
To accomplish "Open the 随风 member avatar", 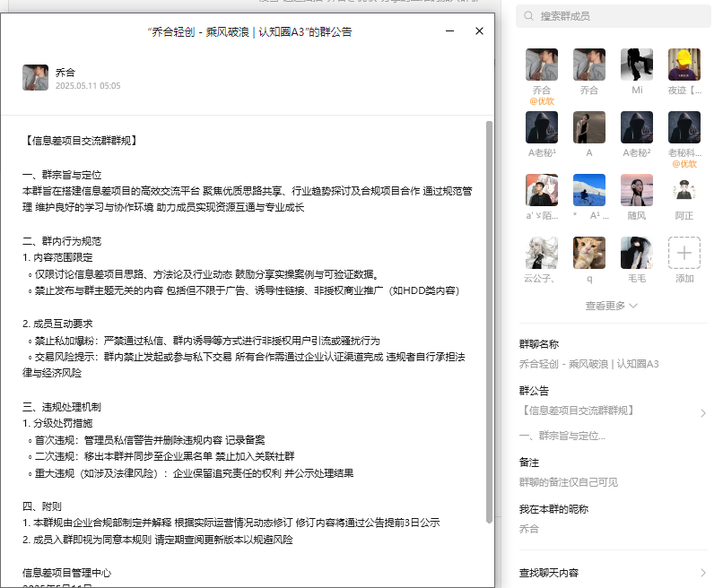I will tap(637, 190).
